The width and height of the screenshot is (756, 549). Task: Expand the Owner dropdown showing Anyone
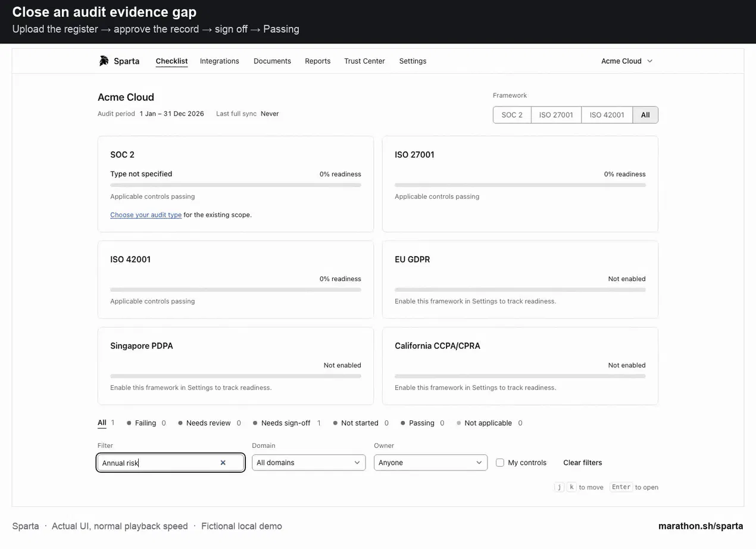coord(430,463)
